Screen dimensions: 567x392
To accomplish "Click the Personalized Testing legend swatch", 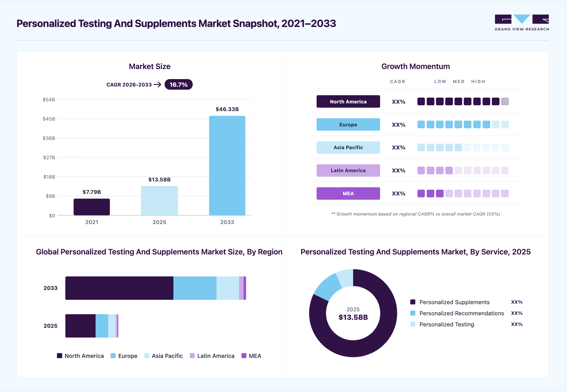I will coord(413,324).
